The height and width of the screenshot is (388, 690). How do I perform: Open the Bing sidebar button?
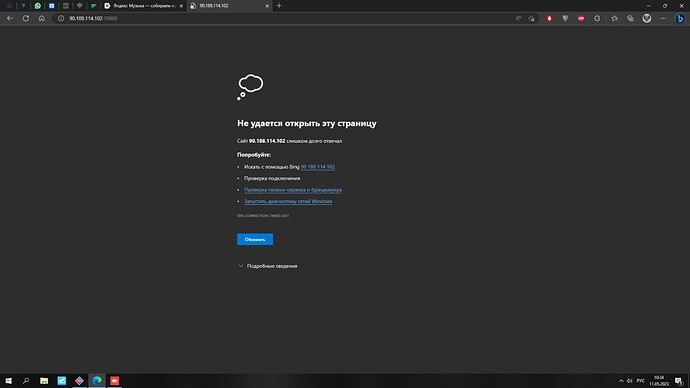pos(680,18)
